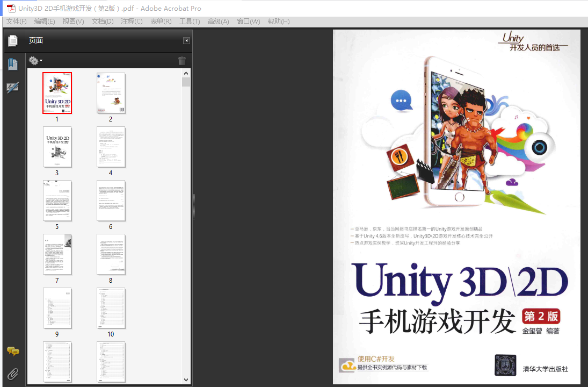Click the 第 2 版 badge on cover
The width and height of the screenshot is (588, 387).
click(x=541, y=317)
